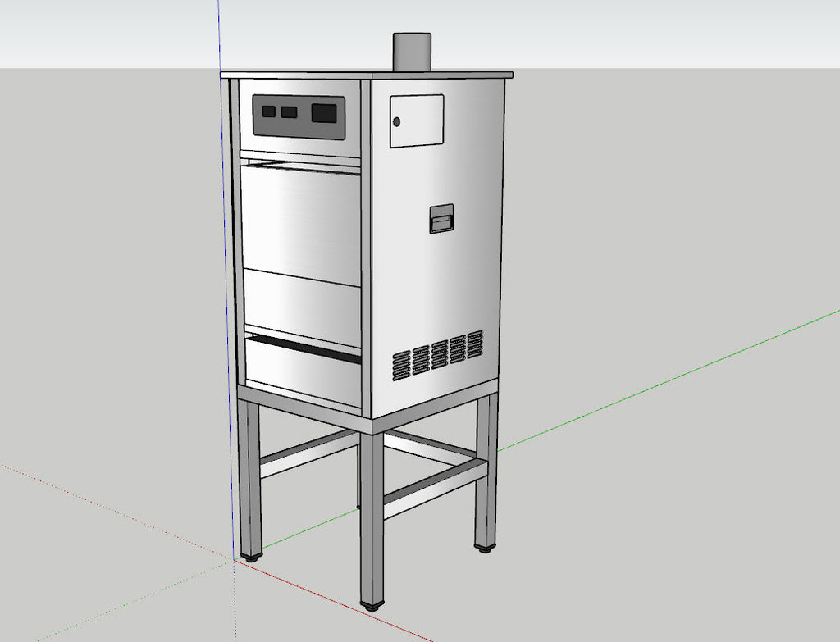Click the digital display on the control panel
The image size is (840, 642).
pos(324,113)
